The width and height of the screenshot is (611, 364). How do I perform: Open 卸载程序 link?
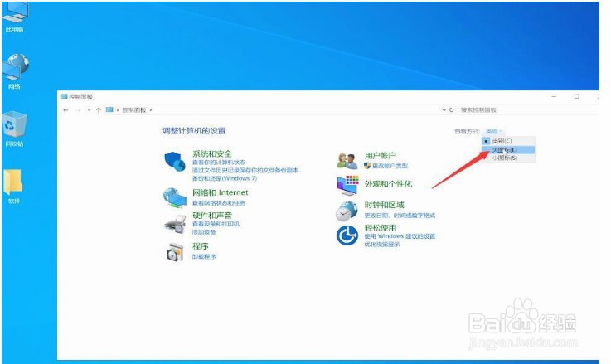204,256
